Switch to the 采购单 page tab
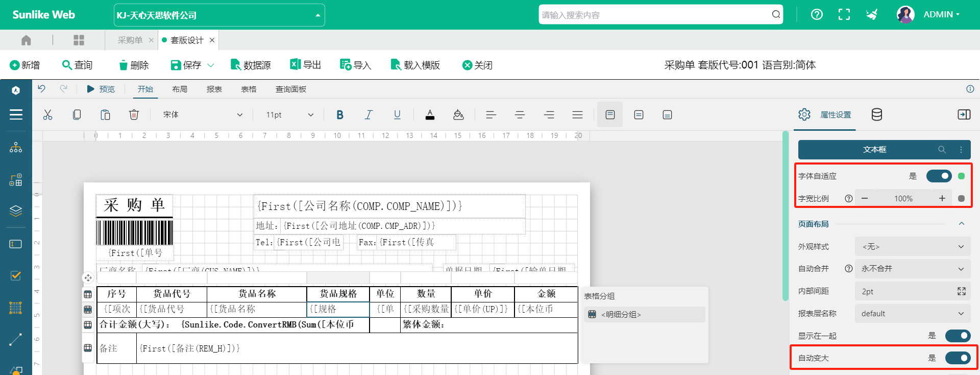980x375 pixels. [x=130, y=40]
